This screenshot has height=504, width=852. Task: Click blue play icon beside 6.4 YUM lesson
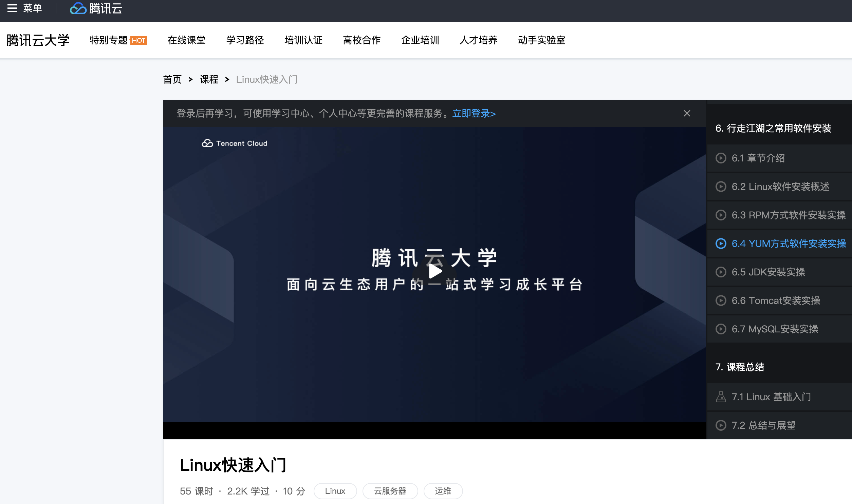click(x=721, y=244)
